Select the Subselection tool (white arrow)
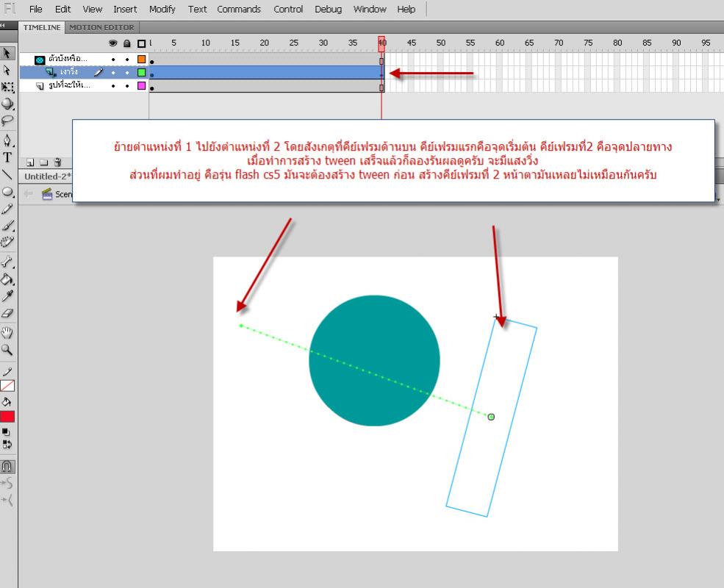Screen dimensions: 724x588 pos(7,71)
